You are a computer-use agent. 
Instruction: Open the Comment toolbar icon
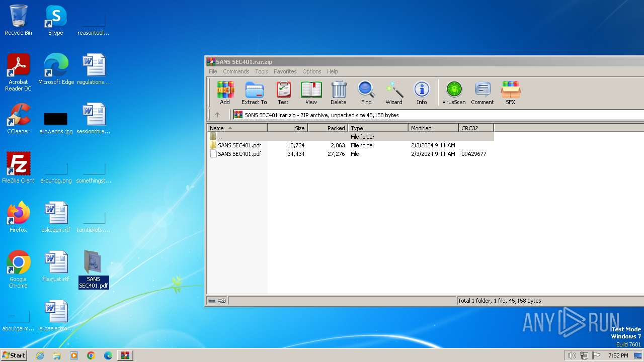pyautogui.click(x=482, y=93)
